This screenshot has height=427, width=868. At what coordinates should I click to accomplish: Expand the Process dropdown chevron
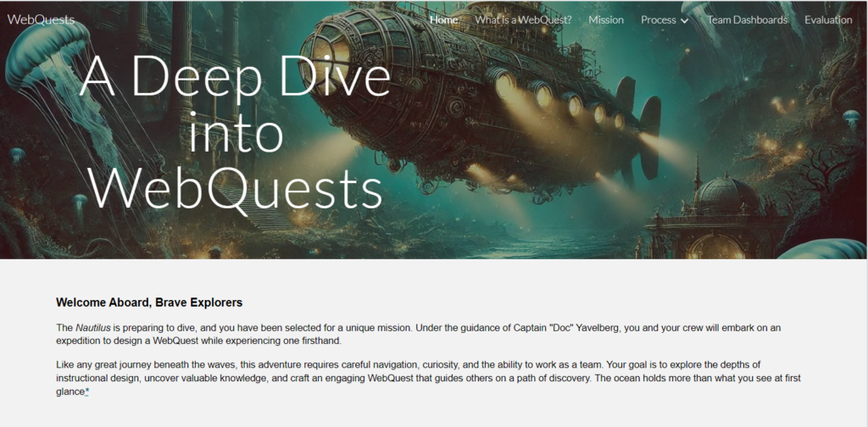(x=685, y=20)
